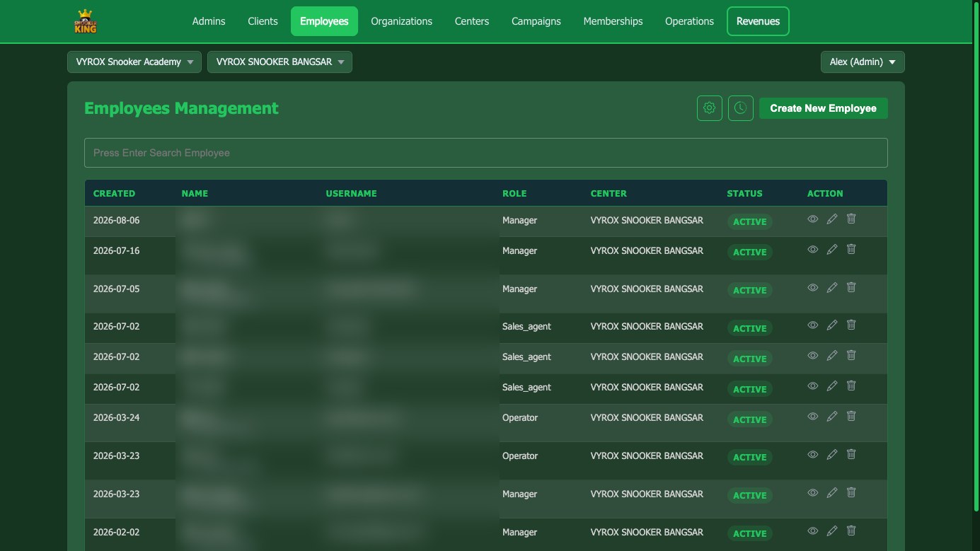Click the Employees Management heading
Viewport: 980px width, 551px height.
(x=181, y=108)
